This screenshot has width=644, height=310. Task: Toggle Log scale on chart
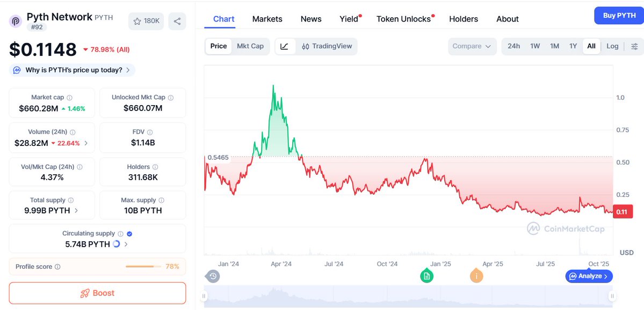pos(612,46)
